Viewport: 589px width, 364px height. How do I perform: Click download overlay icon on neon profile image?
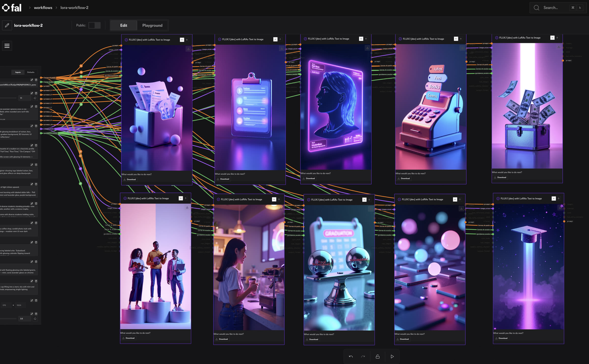coord(367,48)
